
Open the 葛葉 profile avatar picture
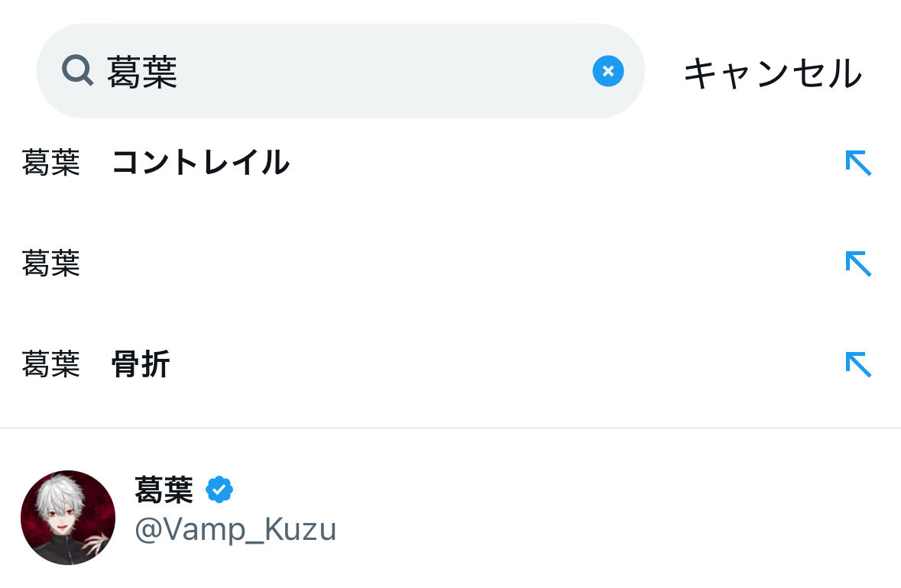point(68,517)
